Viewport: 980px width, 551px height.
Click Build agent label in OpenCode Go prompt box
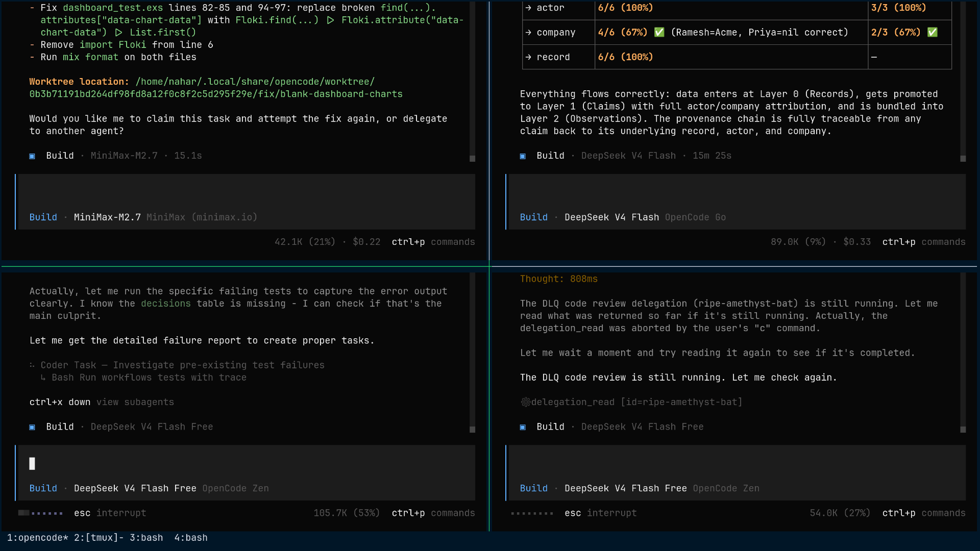(x=534, y=217)
